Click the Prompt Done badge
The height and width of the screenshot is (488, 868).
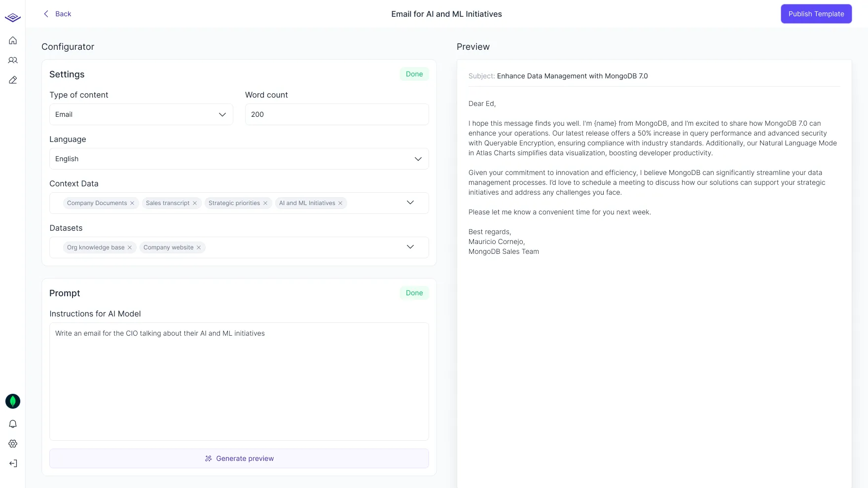[414, 293]
